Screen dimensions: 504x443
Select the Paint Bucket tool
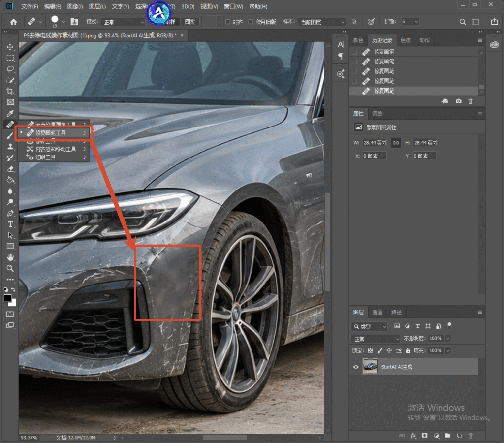[10, 180]
